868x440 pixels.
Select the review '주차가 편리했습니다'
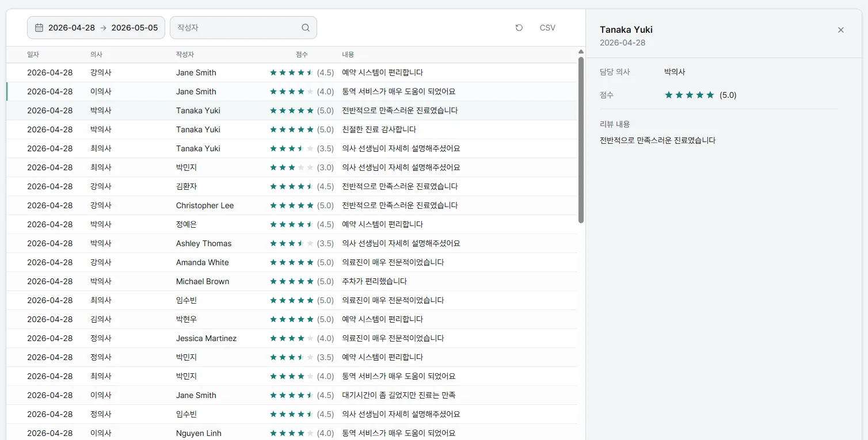click(x=291, y=281)
